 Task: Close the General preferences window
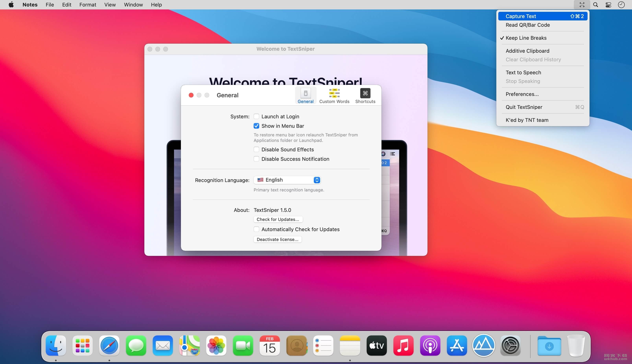191,95
